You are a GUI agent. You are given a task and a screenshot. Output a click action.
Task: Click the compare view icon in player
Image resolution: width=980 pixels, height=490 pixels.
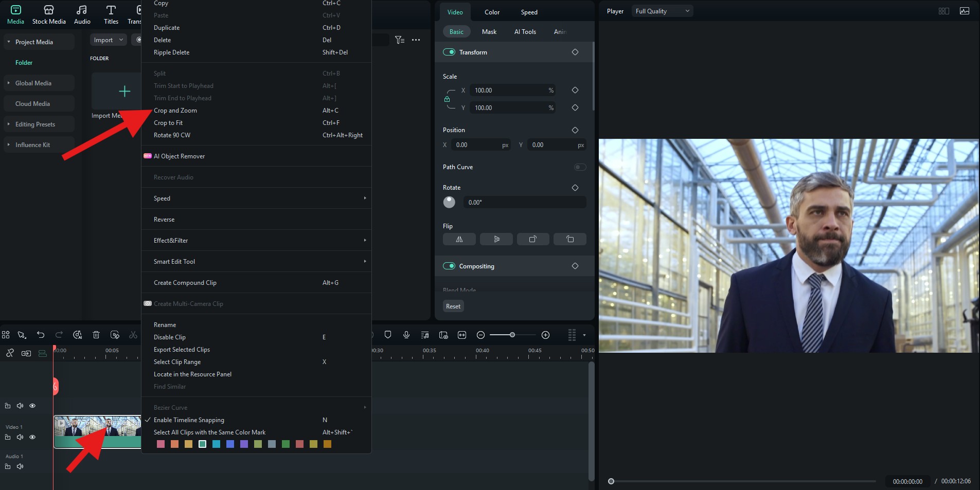pos(943,11)
